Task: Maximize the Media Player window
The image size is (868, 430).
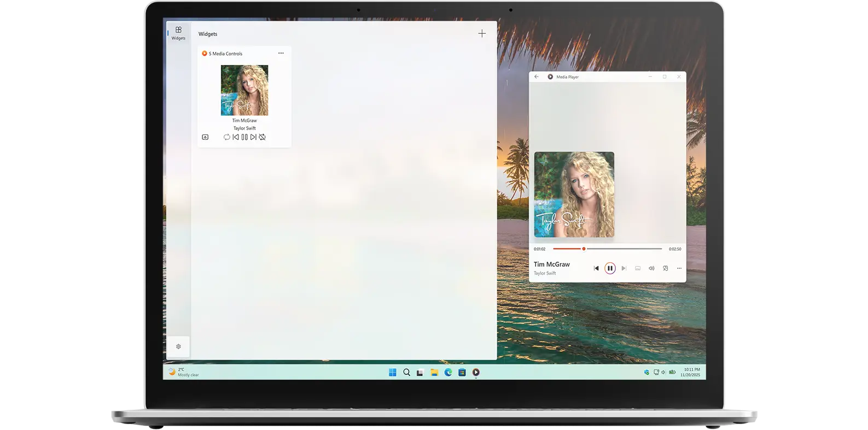Action: (665, 77)
